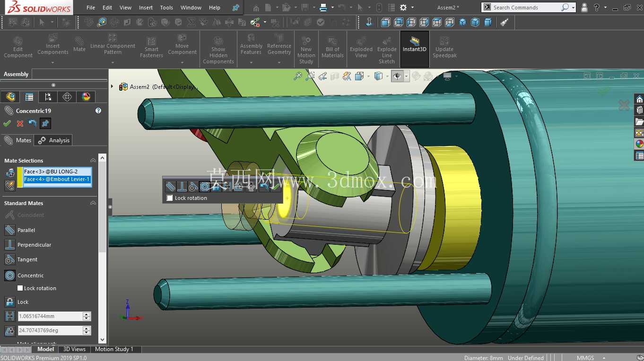
Task: Choose Concentric in the floating mate toolbar
Action: (x=205, y=187)
